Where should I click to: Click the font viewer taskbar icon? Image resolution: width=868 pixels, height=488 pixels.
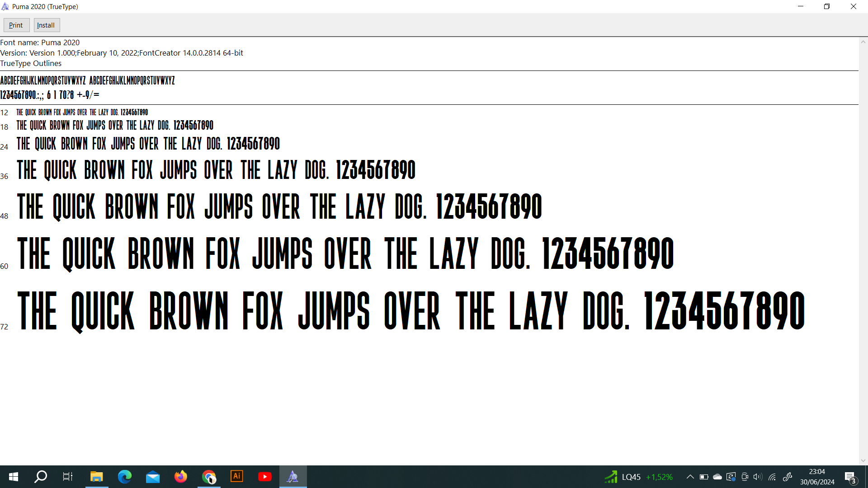[x=293, y=477]
